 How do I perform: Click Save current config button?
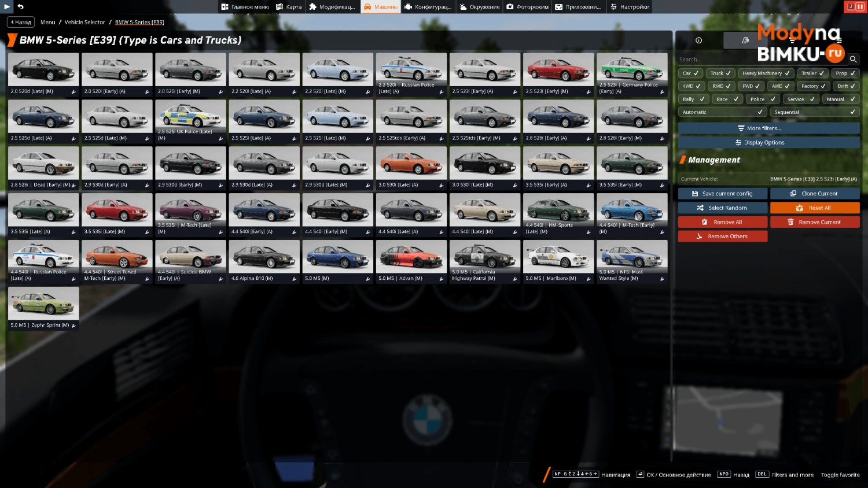pos(723,194)
